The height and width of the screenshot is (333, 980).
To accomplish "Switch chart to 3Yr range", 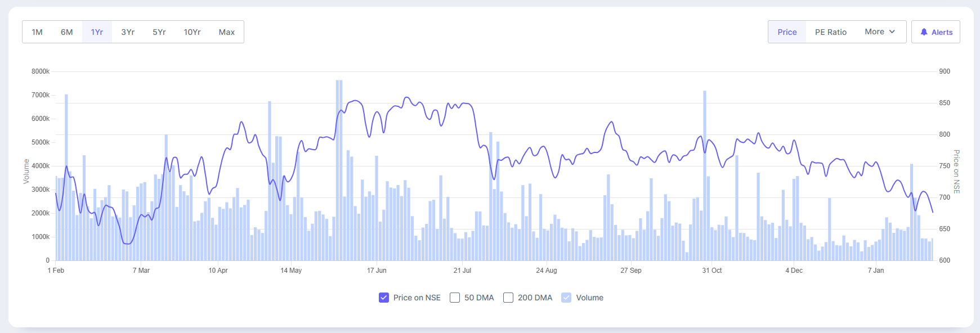I will (128, 32).
